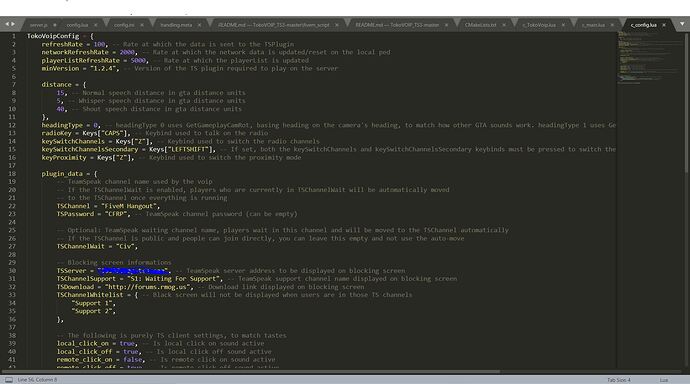Click the "Support 1" whitelist entry
The image size is (690, 384).
(x=93, y=303)
